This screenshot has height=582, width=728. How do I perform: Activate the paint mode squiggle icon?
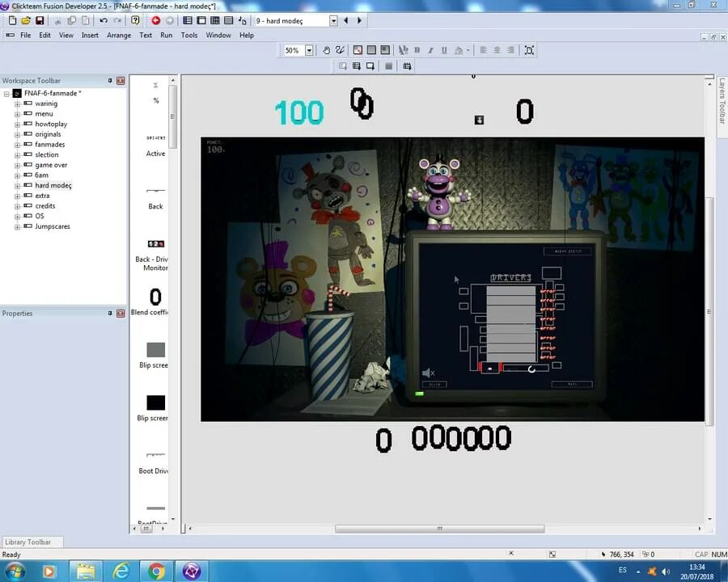(x=340, y=50)
